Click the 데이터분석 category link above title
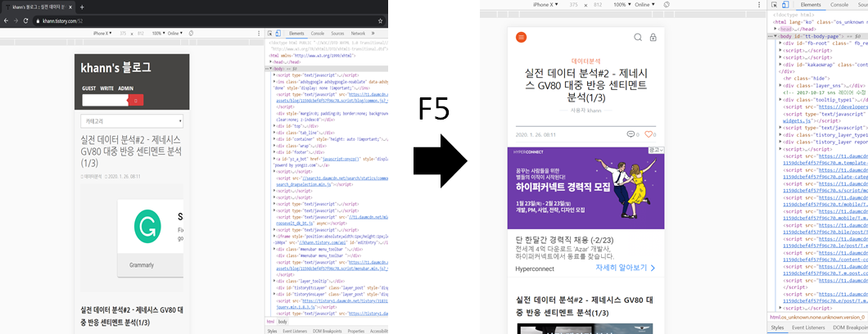The image size is (868, 334). (585, 61)
